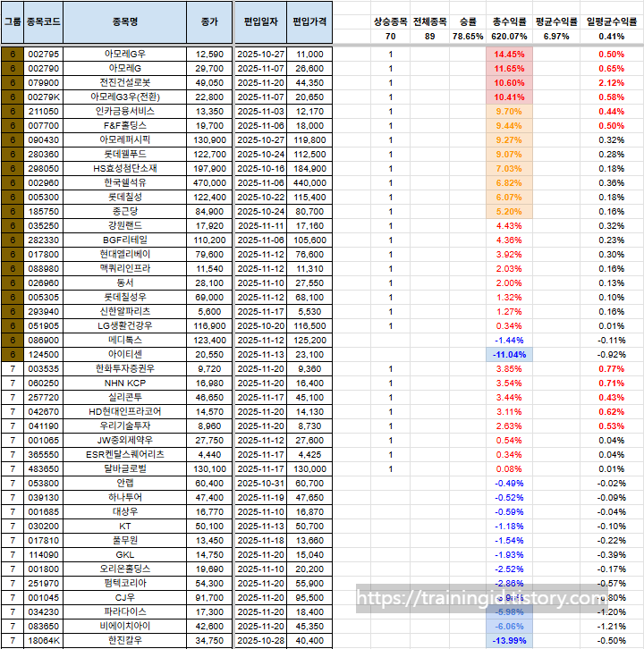Image resolution: width=644 pixels, height=649 pixels.
Task: Click the 롯데웰푸드 name cell
Action: [x=124, y=155]
